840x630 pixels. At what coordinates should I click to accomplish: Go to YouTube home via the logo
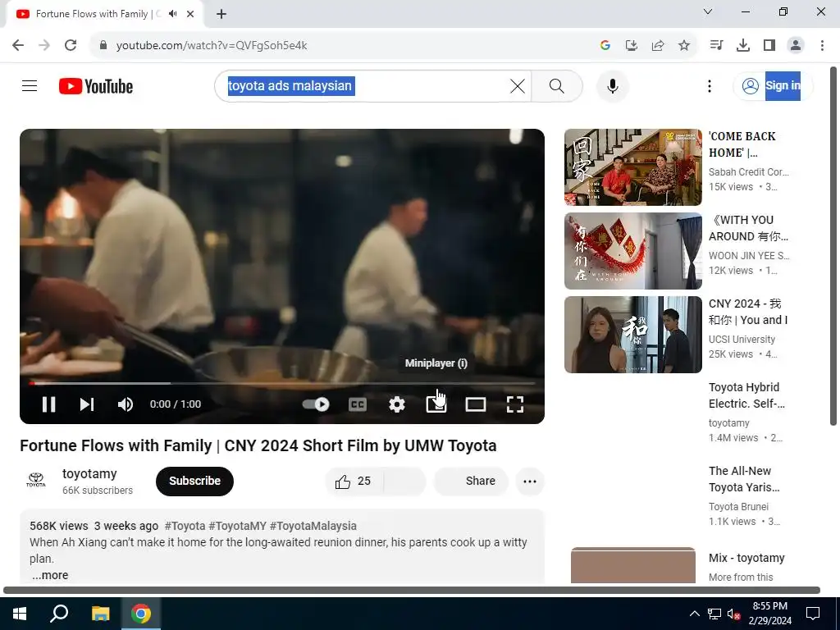96,86
